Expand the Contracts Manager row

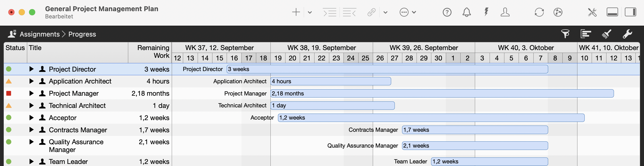pyautogui.click(x=31, y=130)
